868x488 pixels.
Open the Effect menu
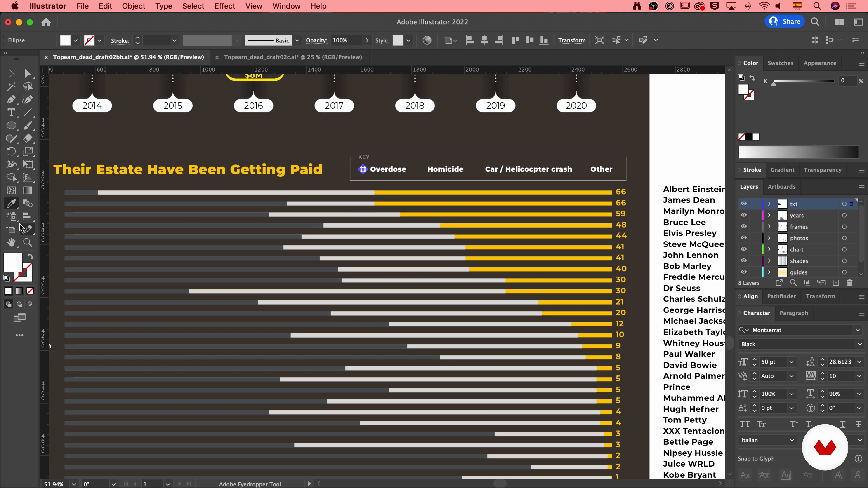click(224, 6)
